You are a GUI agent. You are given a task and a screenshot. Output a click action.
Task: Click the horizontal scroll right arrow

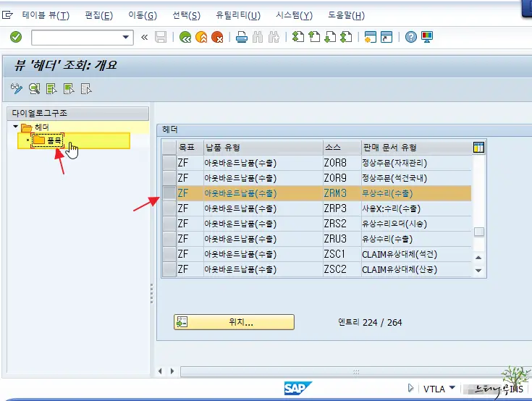coord(172,371)
